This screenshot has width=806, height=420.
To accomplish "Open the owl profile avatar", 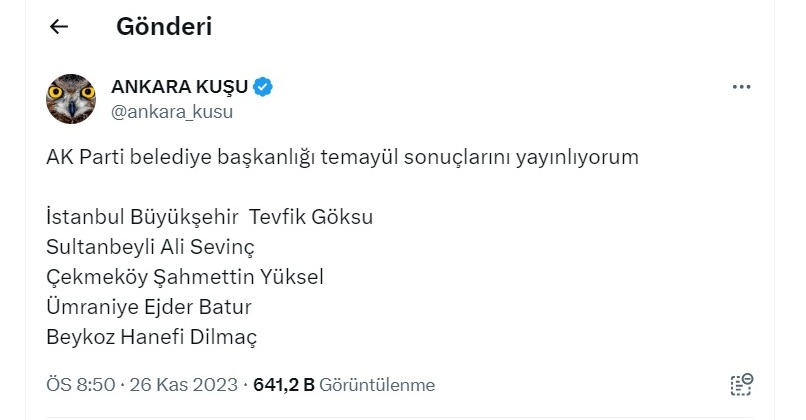I will pyautogui.click(x=71, y=99).
